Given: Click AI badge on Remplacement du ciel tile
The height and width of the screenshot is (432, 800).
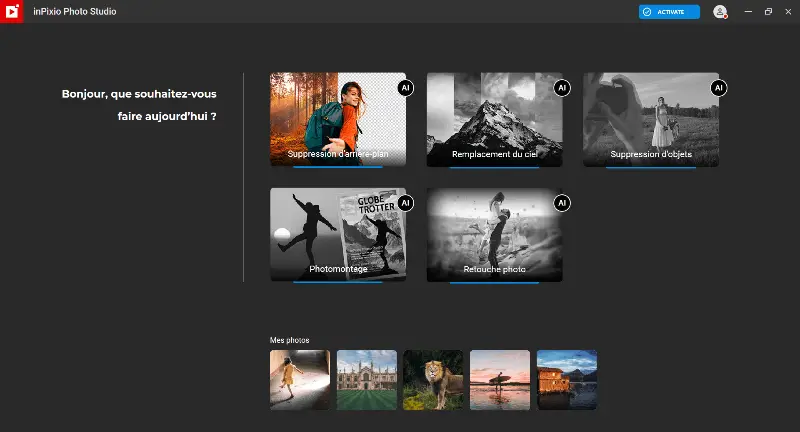Looking at the screenshot, I should coord(562,88).
